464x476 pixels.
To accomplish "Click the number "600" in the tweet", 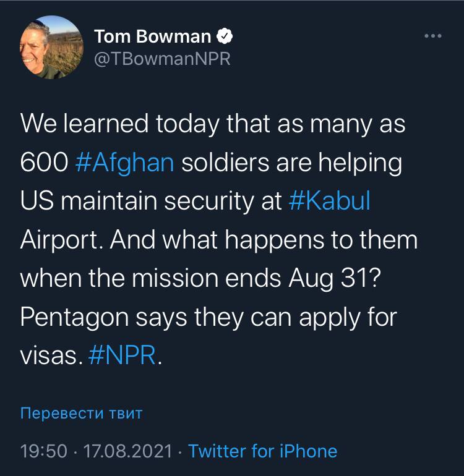I will (x=42, y=163).
